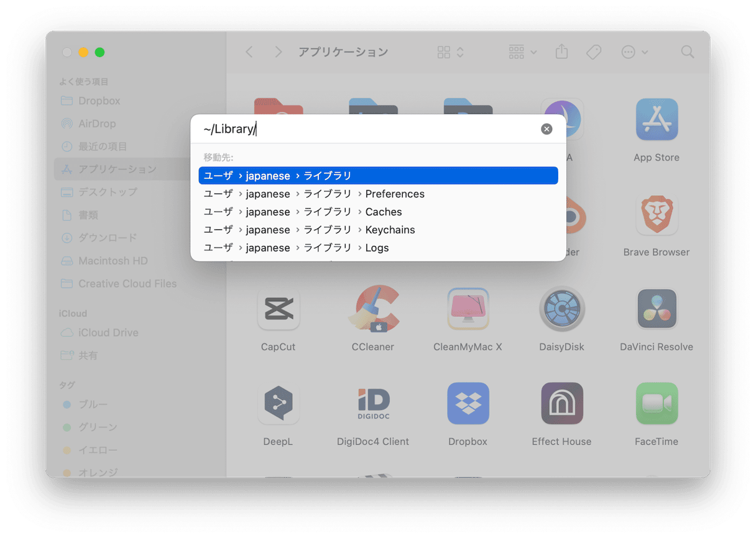Choose the ライブラリ › Caches suggestion
The height and width of the screenshot is (538, 756).
(x=378, y=212)
